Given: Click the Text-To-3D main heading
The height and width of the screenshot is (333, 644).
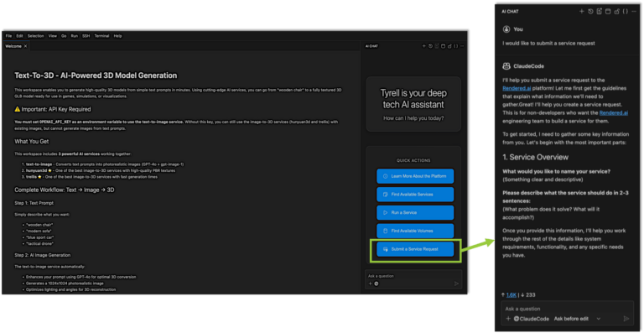Looking at the screenshot, I should 96,75.
